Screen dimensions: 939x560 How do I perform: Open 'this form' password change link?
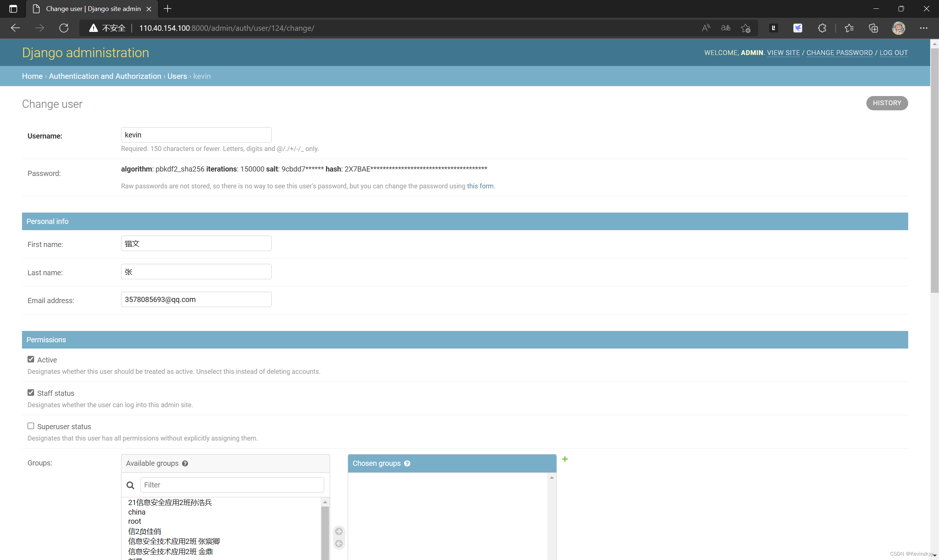point(480,186)
